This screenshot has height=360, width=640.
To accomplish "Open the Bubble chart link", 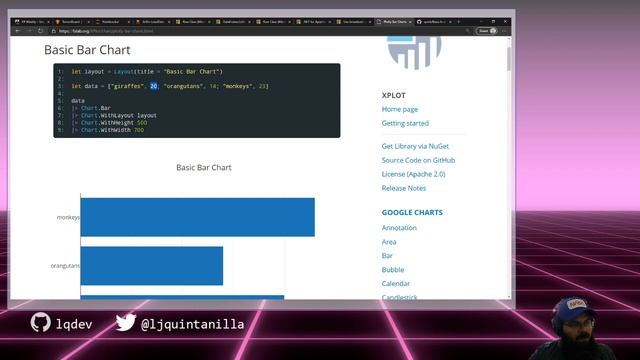I will 393,270.
